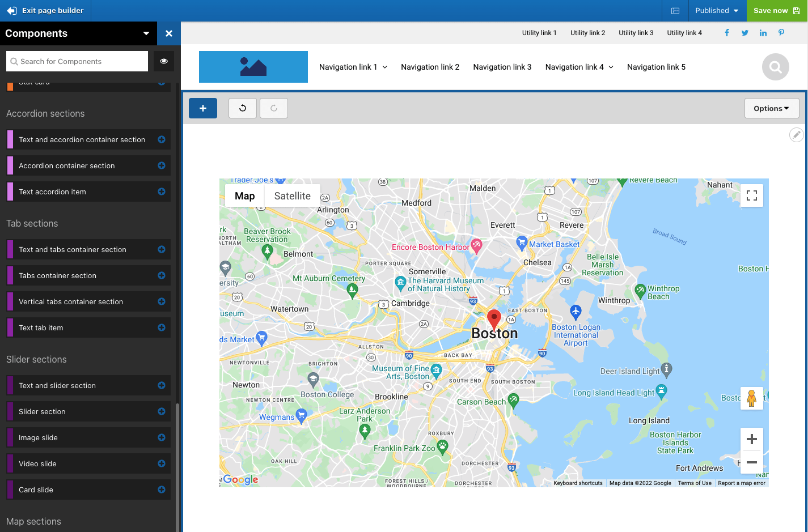Add Text tab item with plus icon
Image resolution: width=808 pixels, height=532 pixels.
pyautogui.click(x=162, y=327)
